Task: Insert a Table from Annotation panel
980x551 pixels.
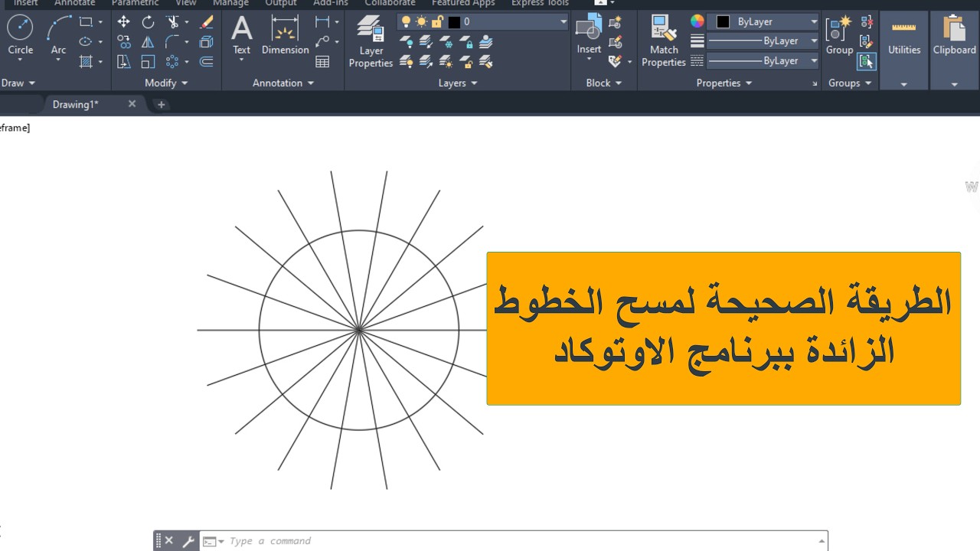Action: click(x=322, y=61)
